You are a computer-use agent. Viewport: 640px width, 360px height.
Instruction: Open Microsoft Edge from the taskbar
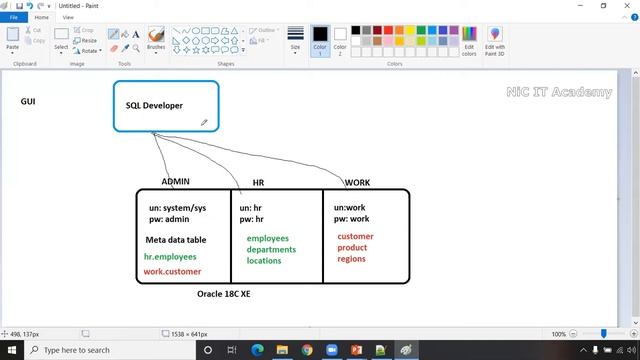click(x=257, y=350)
